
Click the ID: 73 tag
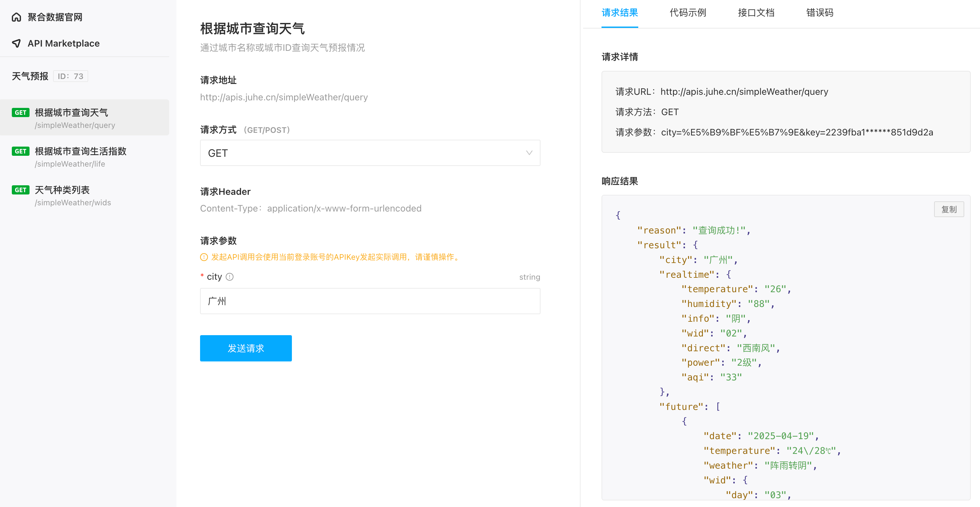[x=71, y=76]
